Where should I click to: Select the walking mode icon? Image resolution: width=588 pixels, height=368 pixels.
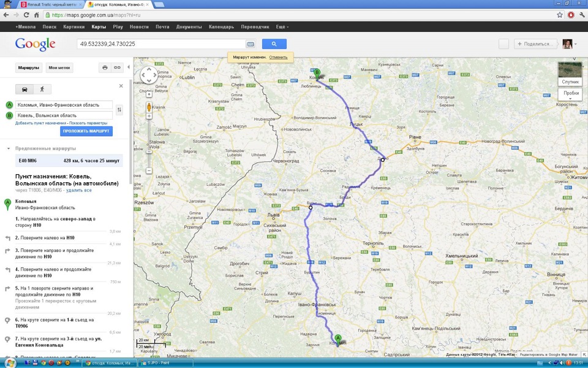42,90
